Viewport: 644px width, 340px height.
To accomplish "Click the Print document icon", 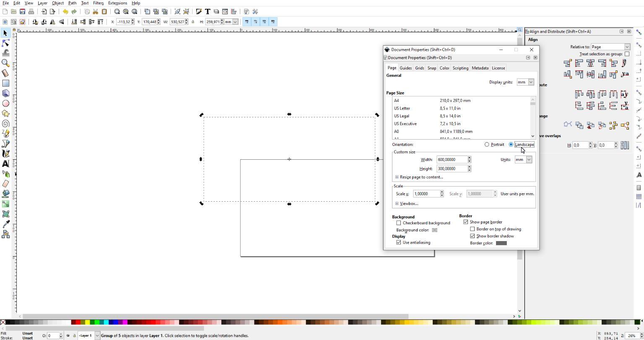I will 31,11.
